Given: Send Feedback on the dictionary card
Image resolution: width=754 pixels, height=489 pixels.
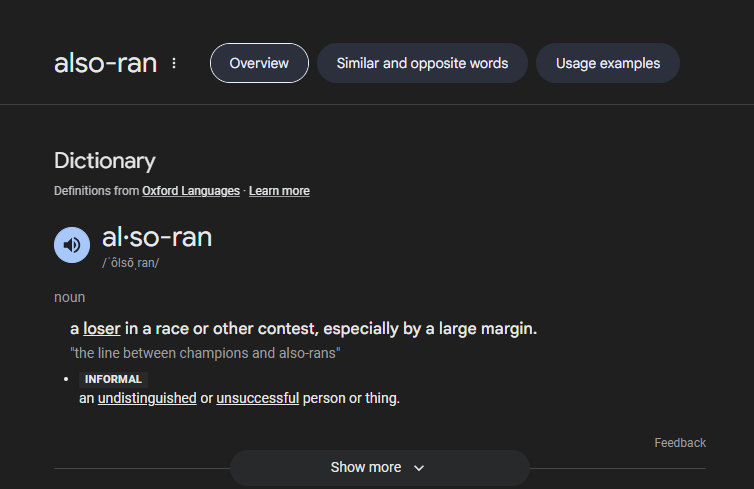Looking at the screenshot, I should (680, 443).
